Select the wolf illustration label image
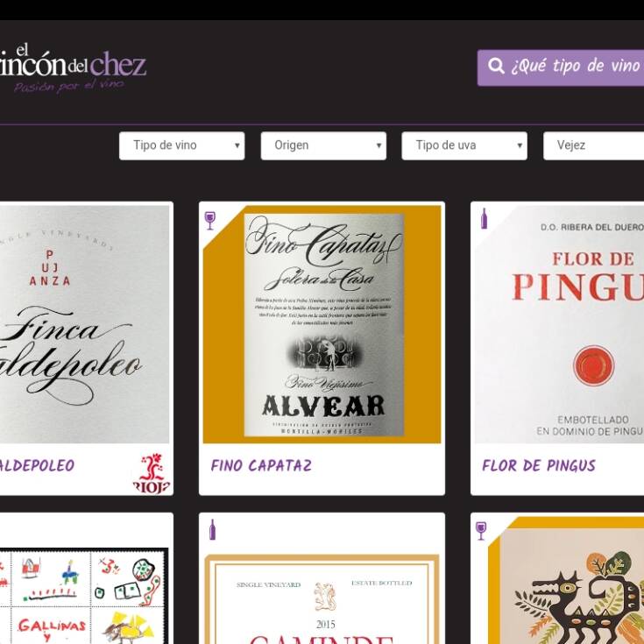 (566, 580)
